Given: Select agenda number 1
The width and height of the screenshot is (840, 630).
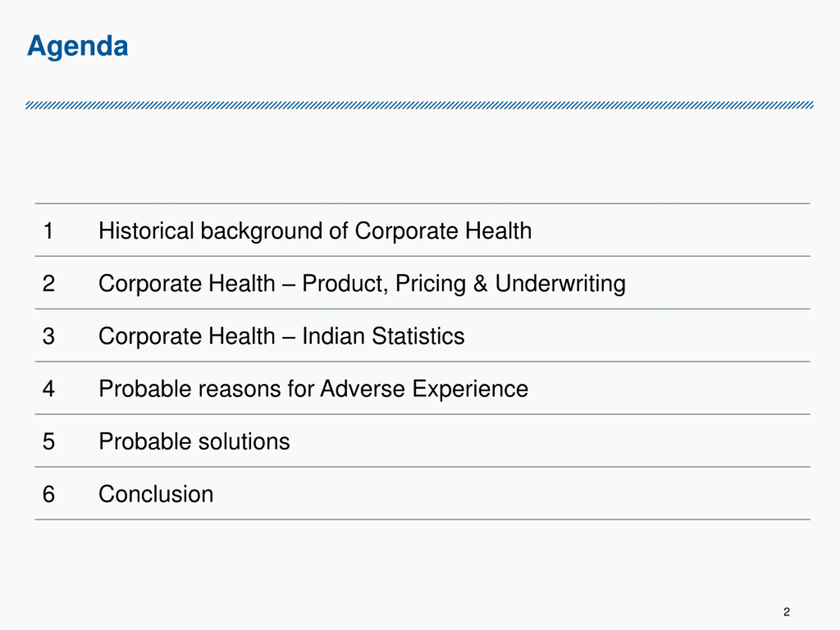Looking at the screenshot, I should click(48, 230).
